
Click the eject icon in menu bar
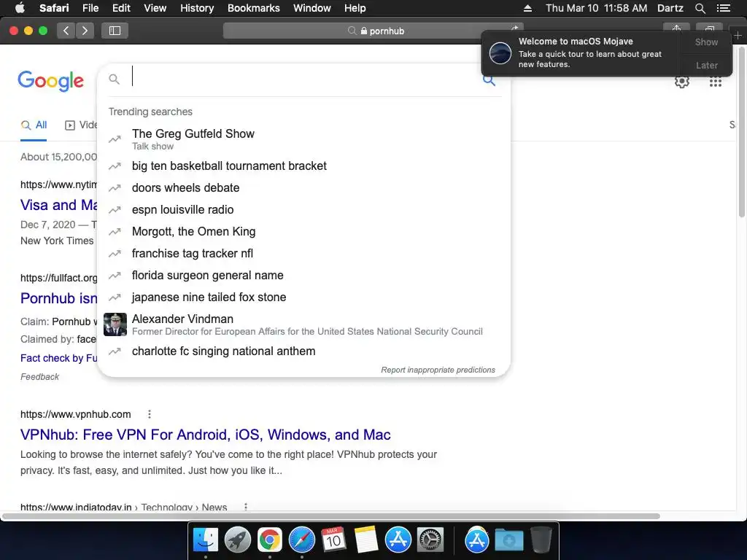527,8
